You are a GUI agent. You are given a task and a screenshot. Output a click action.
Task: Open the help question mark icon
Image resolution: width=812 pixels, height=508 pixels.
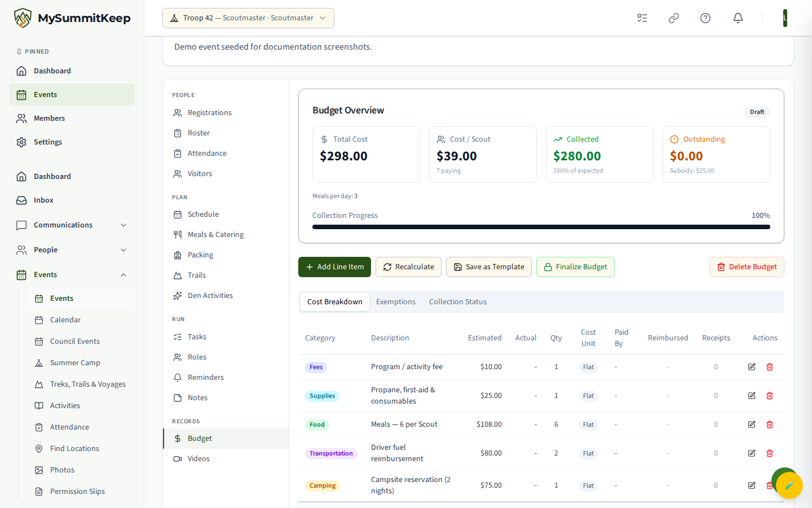[x=705, y=18]
